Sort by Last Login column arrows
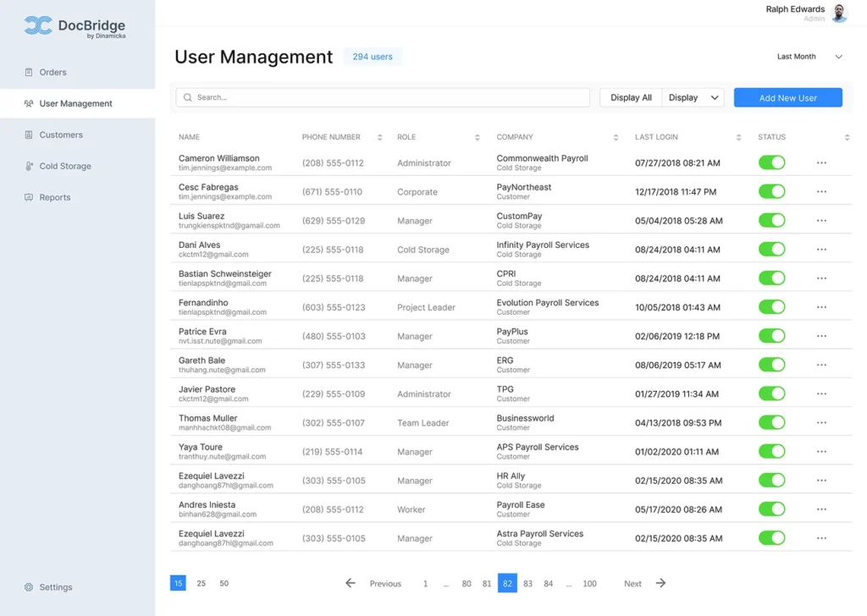Screen dimensions: 867x616 pyautogui.click(x=738, y=138)
